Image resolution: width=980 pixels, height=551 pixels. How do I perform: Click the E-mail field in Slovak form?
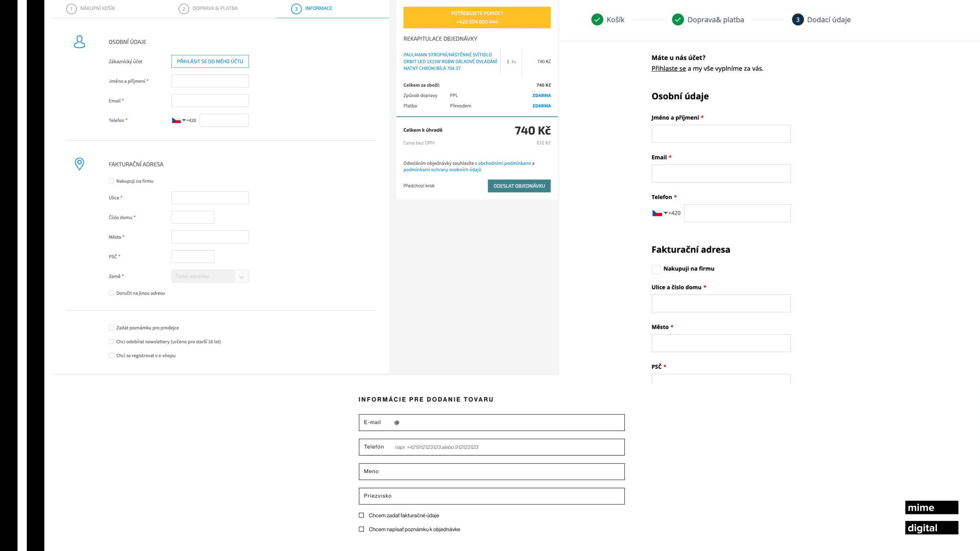pyautogui.click(x=492, y=422)
